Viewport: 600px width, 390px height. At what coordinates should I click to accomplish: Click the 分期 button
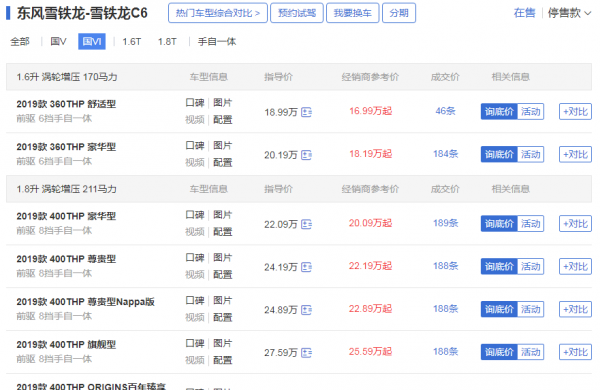[x=399, y=13]
